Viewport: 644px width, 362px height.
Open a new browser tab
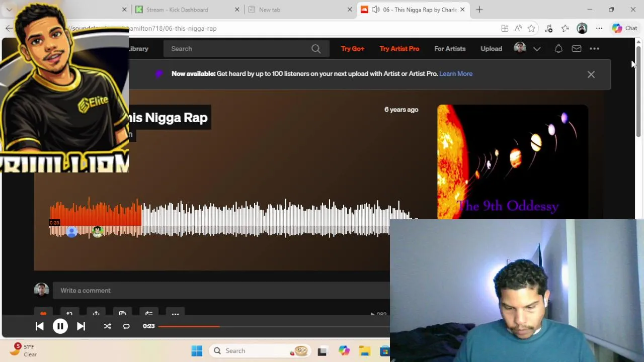pos(479,10)
